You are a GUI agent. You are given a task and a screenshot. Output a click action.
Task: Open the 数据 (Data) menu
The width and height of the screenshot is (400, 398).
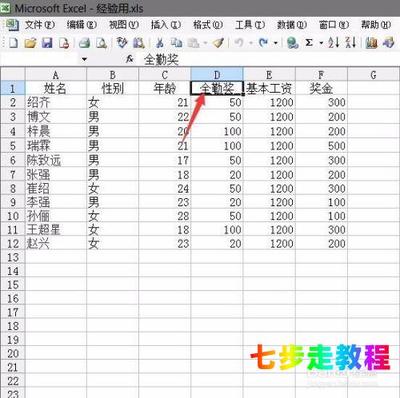[x=292, y=25]
